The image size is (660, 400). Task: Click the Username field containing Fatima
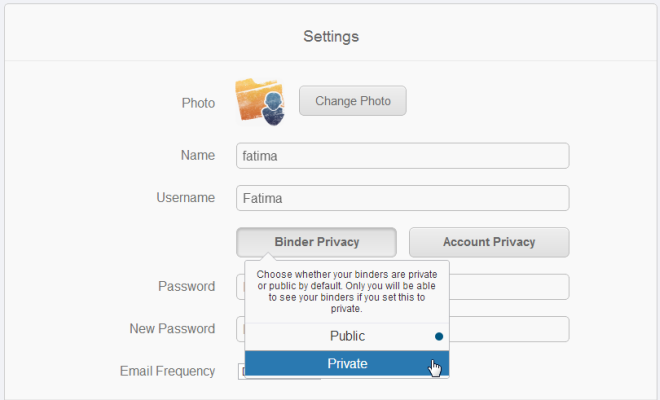pos(402,198)
